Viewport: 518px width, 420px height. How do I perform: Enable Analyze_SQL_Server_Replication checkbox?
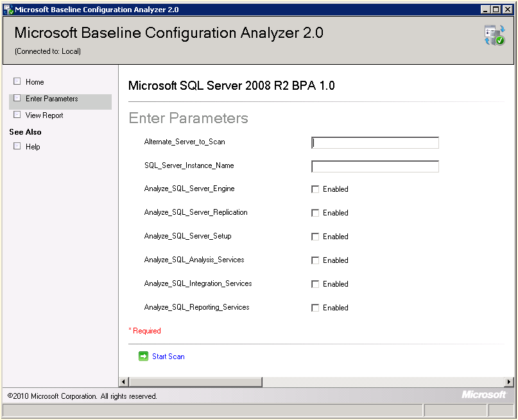pyautogui.click(x=315, y=213)
